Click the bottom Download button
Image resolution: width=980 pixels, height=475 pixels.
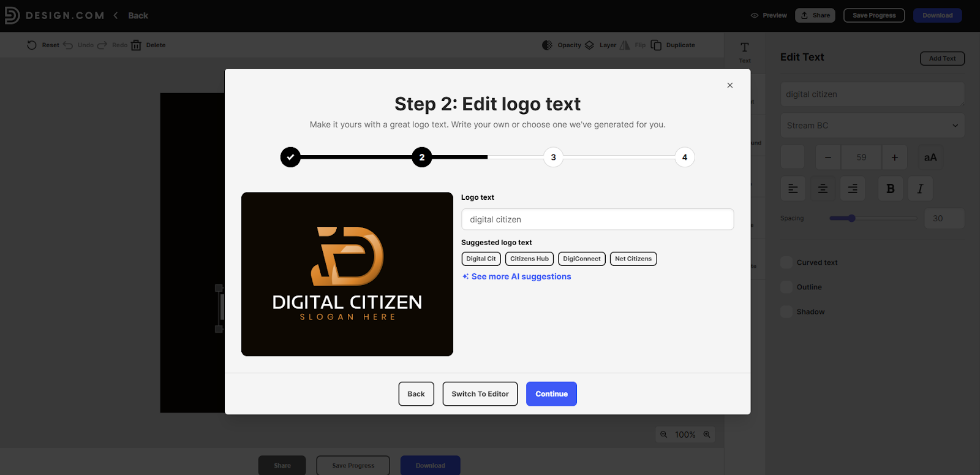coord(430,465)
